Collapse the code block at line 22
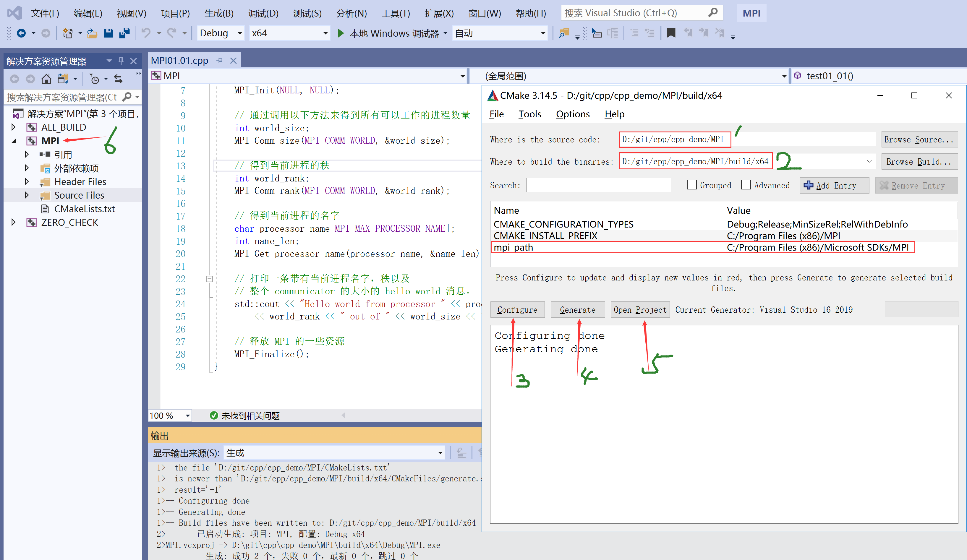 coord(210,279)
